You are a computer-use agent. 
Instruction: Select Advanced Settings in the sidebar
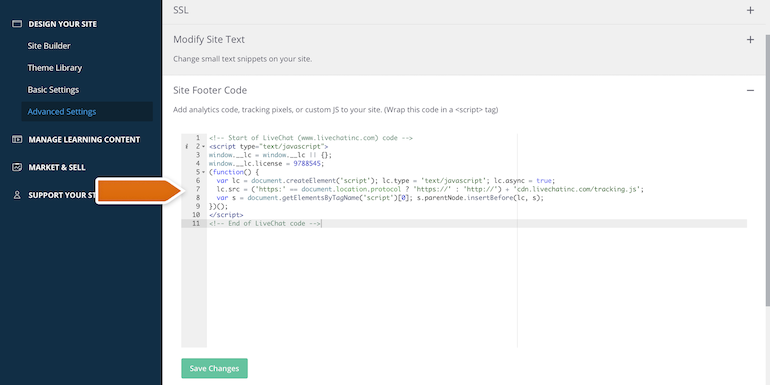pyautogui.click(x=87, y=111)
